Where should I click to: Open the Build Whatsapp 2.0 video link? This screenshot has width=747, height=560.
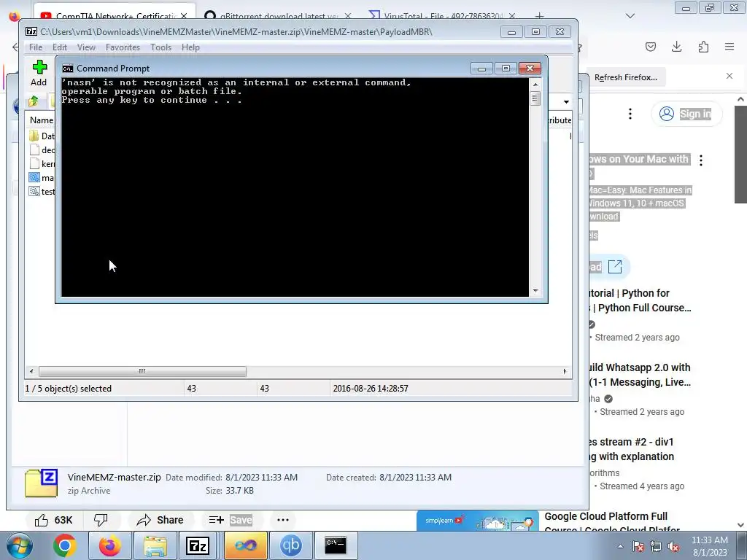[x=639, y=375]
